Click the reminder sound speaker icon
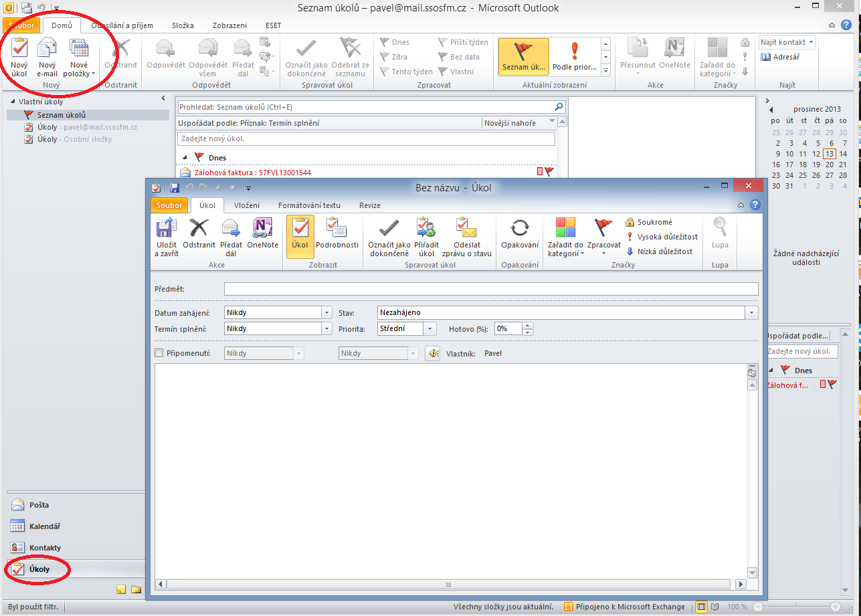This screenshot has height=616, width=861. [x=432, y=353]
